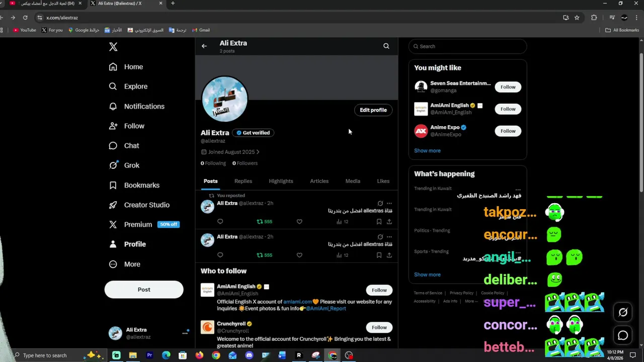Open the Follow sidebar item
This screenshot has height=362, width=644.
click(127, 126)
